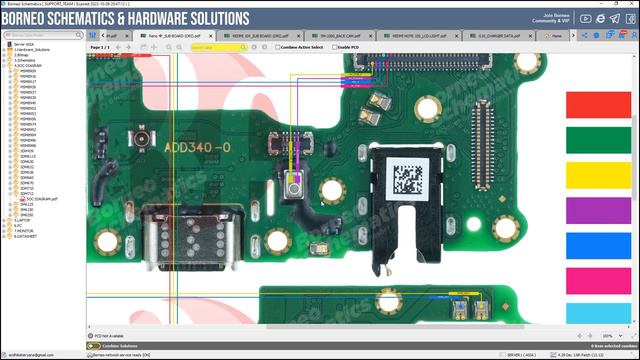Image resolution: width=640 pixels, height=360 pixels.
Task: Zoom out with second magnifier icon
Action: (179, 47)
